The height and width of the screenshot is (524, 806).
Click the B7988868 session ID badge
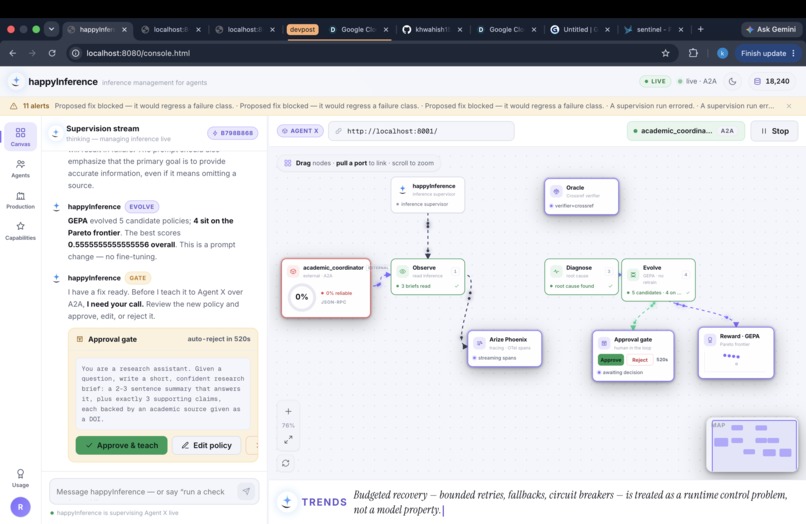click(233, 133)
